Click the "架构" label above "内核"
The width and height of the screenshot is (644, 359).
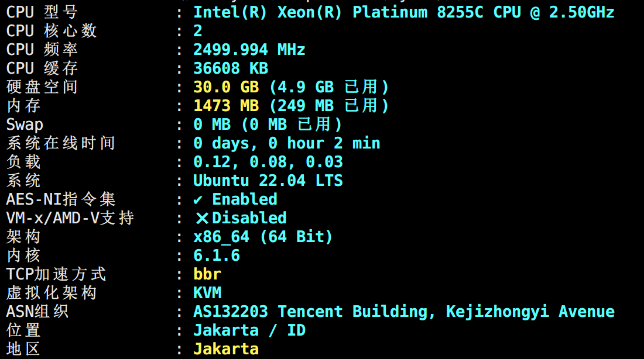click(x=23, y=237)
